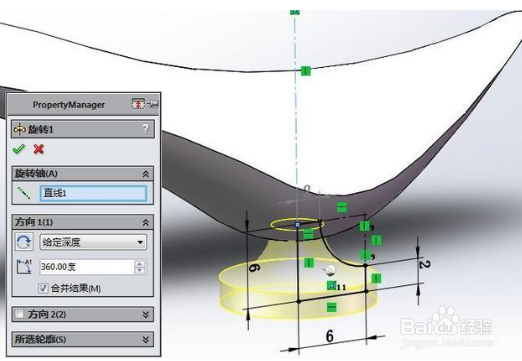Screen dimensions: 522x361
Task: Click the axis of revolution line icon
Action: coord(24,193)
